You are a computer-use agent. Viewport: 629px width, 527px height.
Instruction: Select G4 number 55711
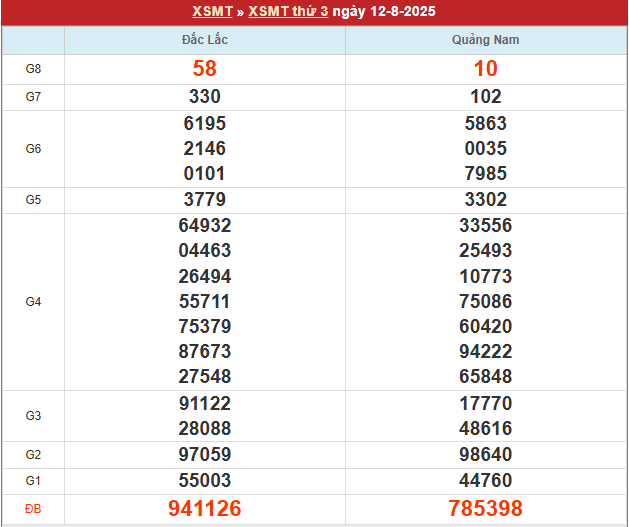pyautogui.click(x=205, y=302)
